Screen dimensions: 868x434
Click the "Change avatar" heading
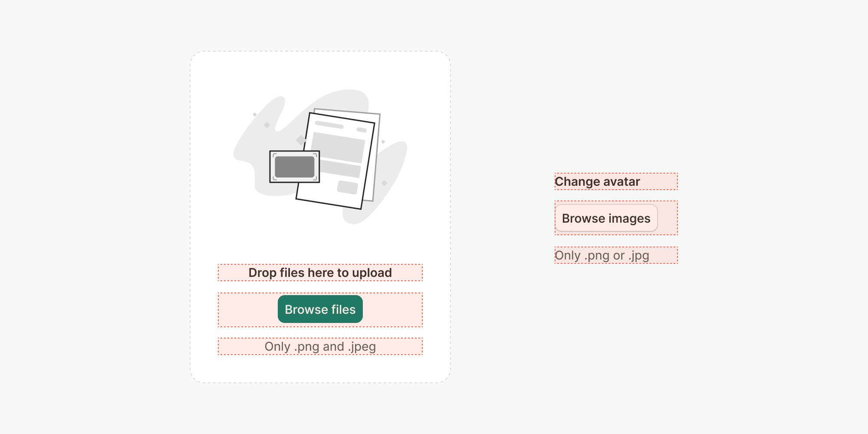[597, 181]
